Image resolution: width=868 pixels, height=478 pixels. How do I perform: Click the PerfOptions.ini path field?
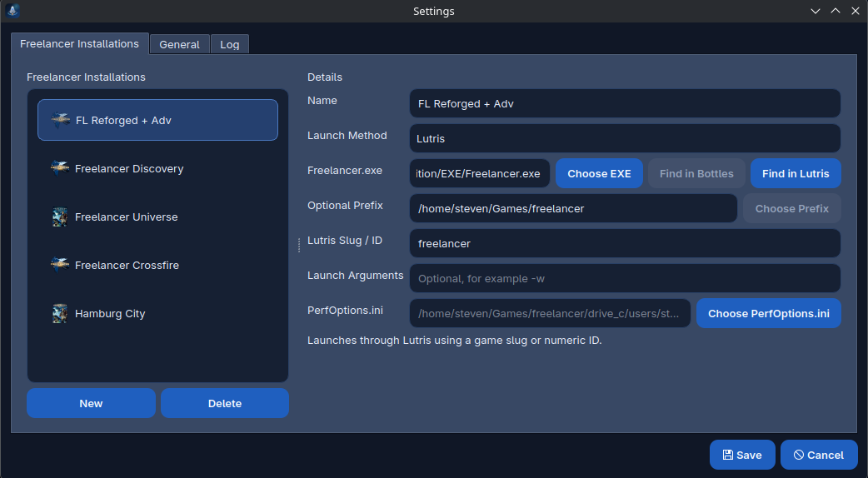(550, 314)
